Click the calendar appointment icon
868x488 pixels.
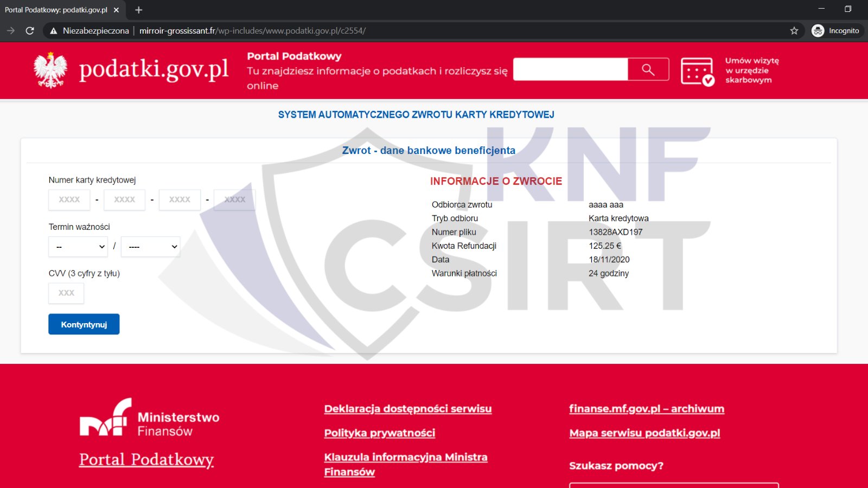697,72
